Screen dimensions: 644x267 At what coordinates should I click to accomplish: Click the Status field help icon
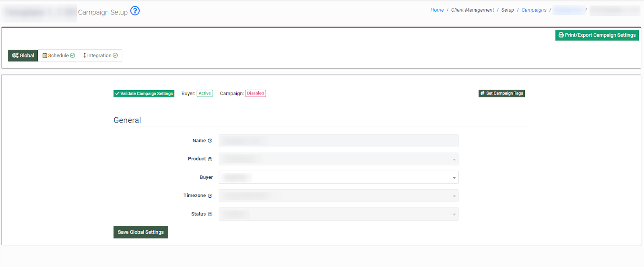coord(210,214)
